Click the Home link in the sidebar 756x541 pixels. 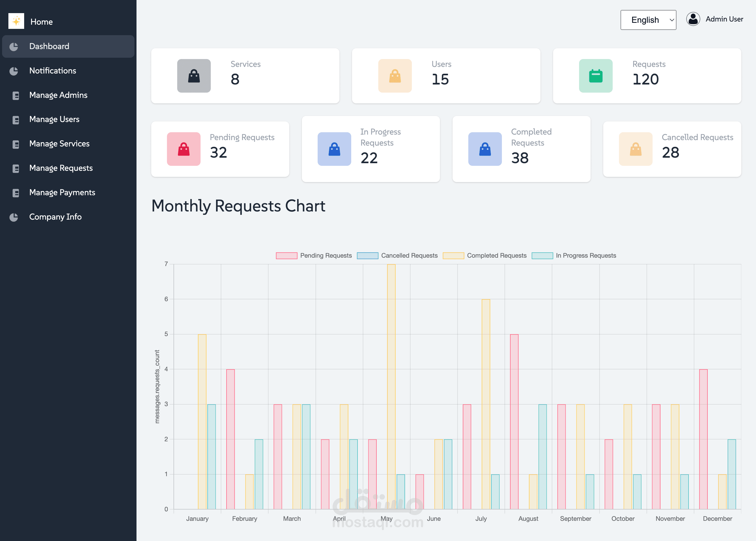coord(41,22)
